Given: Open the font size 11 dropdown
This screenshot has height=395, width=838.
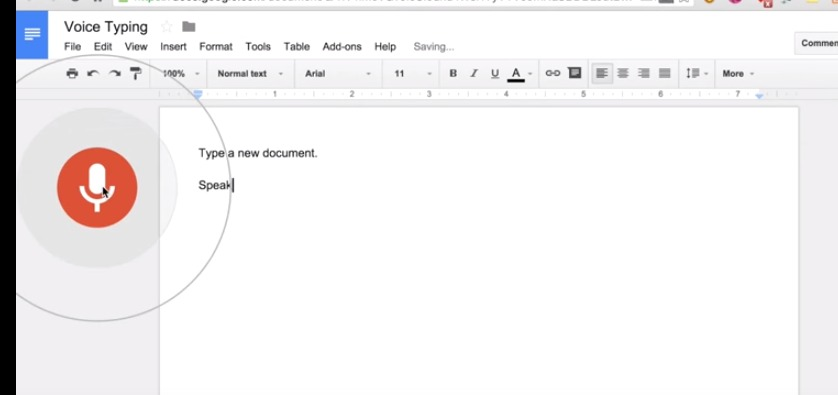Looking at the screenshot, I should click(413, 74).
